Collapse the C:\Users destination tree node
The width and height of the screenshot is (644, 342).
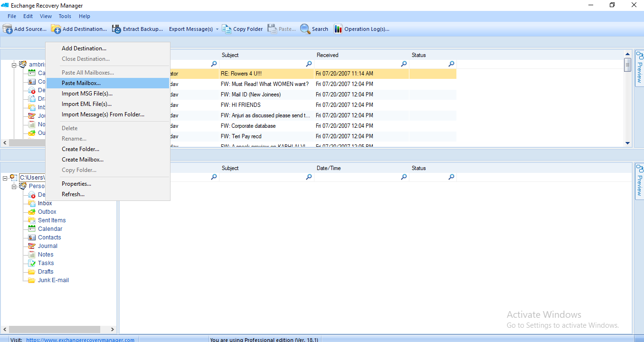(x=5, y=178)
